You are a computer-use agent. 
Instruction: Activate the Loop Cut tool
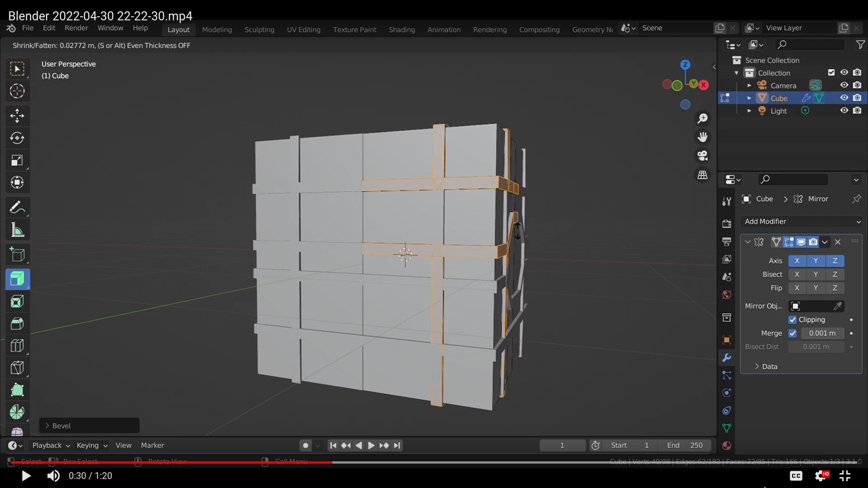(17, 346)
